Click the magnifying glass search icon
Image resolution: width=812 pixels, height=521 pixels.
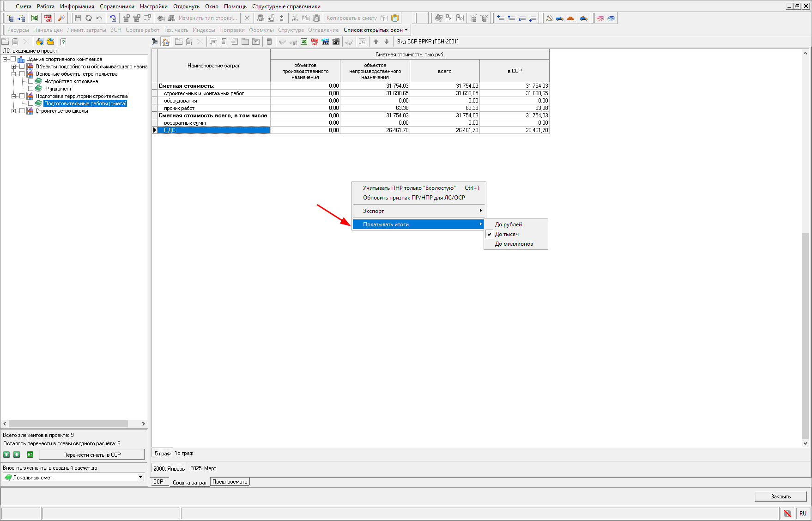(61, 18)
